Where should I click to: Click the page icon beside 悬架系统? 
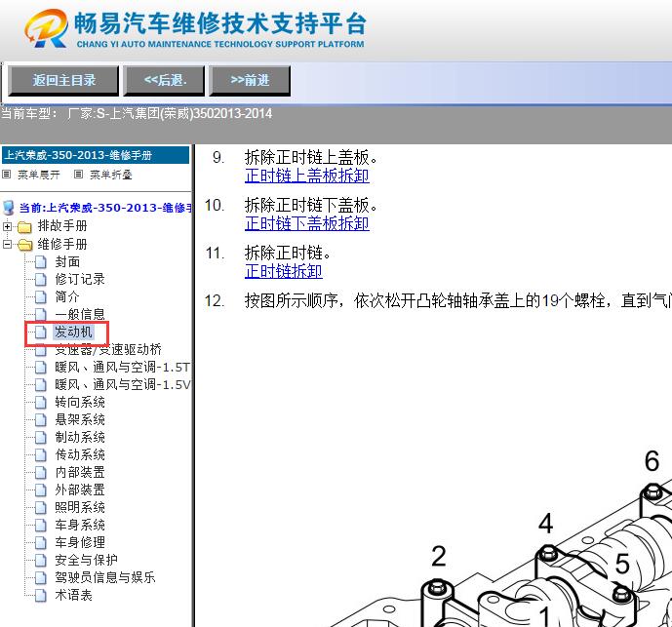[x=40, y=420]
